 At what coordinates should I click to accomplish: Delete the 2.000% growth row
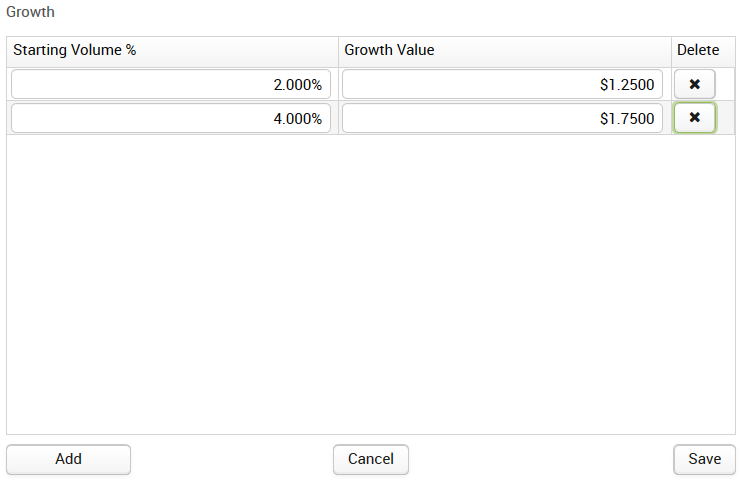pyautogui.click(x=694, y=84)
